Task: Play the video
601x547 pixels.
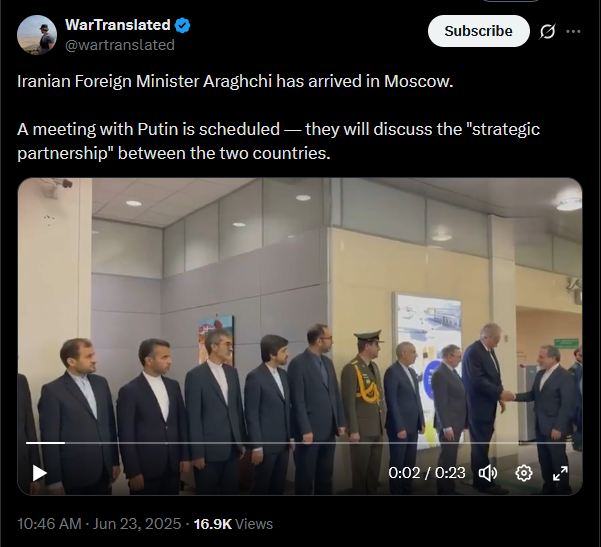Action: coord(39,473)
